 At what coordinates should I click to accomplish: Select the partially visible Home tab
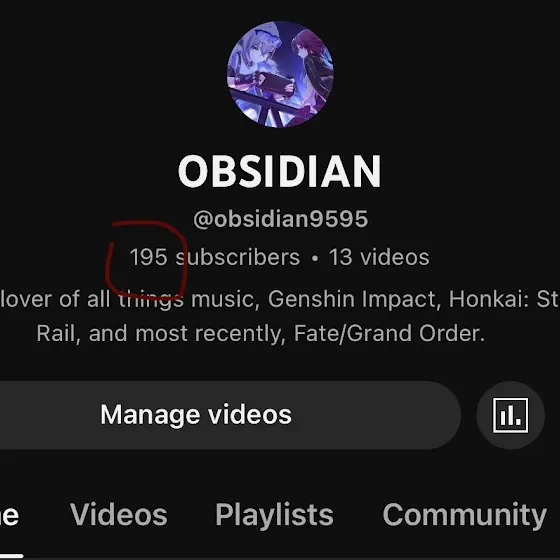point(9,516)
